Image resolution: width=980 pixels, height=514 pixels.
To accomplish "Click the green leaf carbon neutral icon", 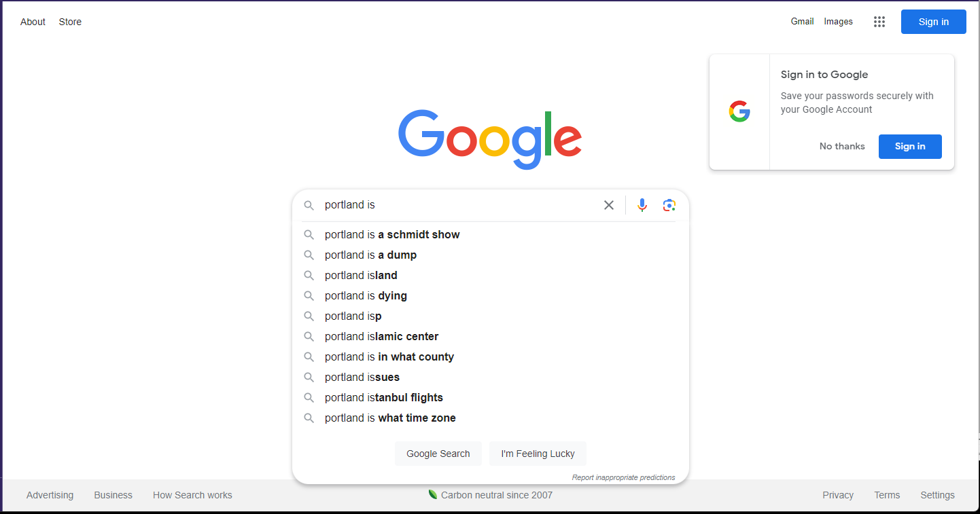I will pos(432,494).
